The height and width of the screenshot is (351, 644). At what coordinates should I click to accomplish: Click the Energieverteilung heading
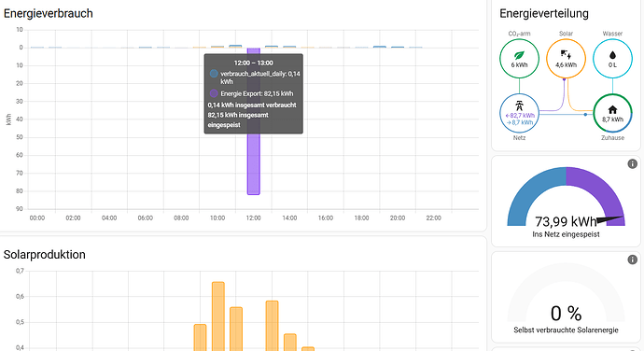coord(544,14)
